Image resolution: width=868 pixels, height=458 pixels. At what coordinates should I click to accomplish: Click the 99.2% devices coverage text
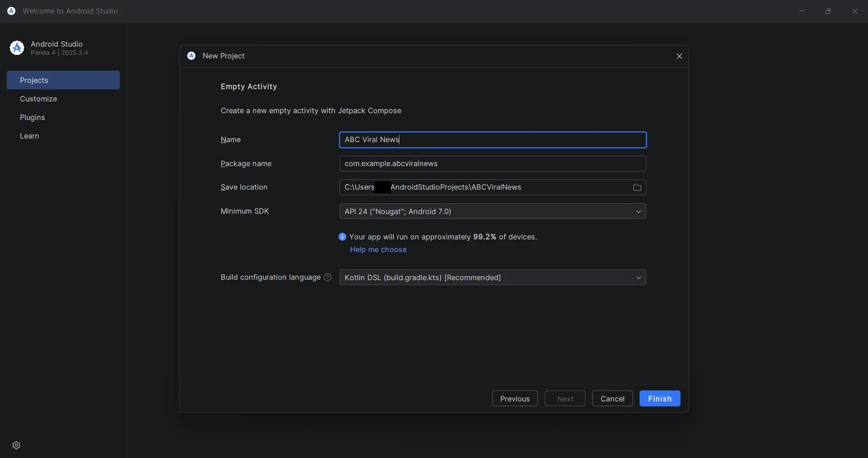coord(443,237)
